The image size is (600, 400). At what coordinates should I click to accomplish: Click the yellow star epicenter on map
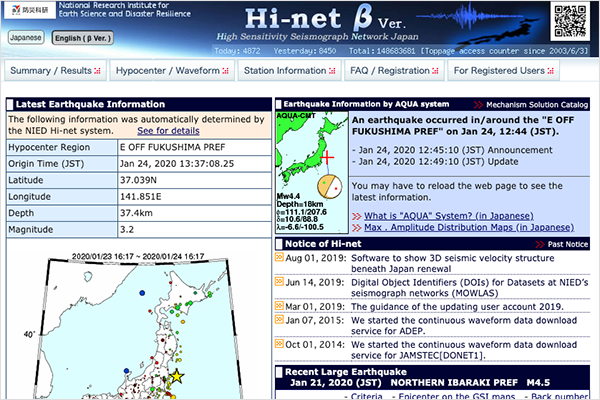pos(177,377)
